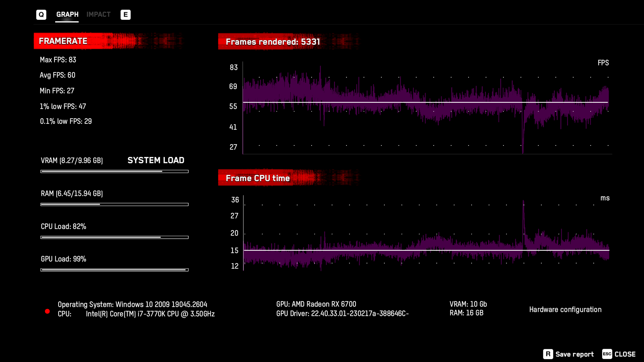
Task: Click 'GPU Load: 99%' label
Action: [64, 259]
